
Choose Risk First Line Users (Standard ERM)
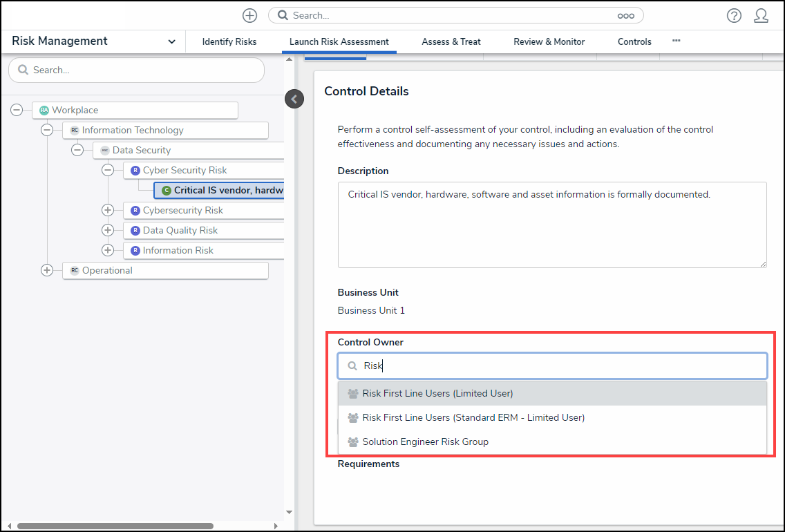(473, 418)
